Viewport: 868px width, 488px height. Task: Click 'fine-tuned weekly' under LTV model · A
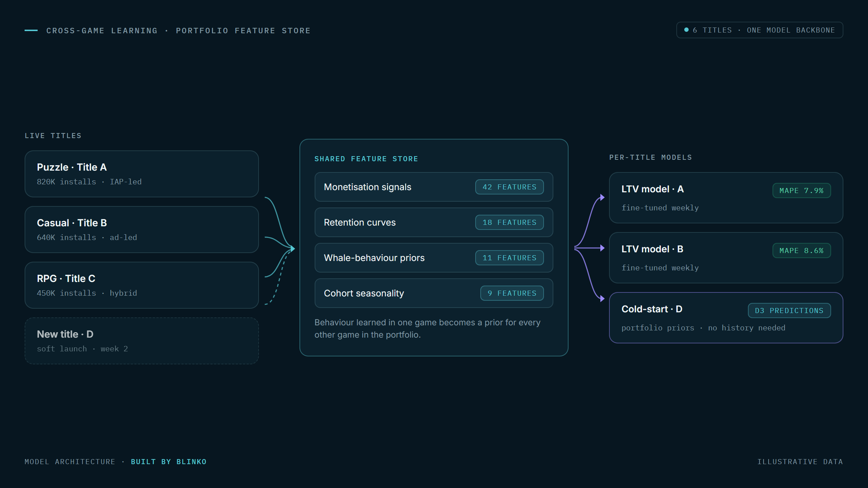660,208
